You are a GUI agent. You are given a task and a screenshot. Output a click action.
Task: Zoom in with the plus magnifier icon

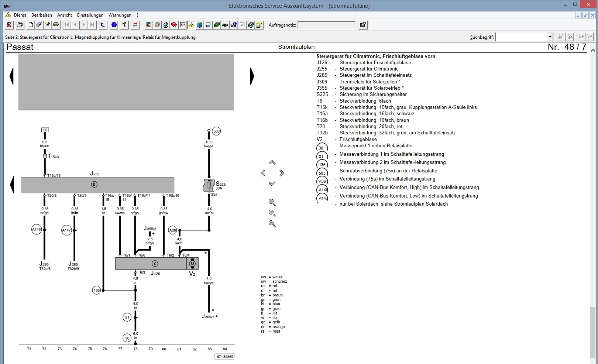pos(272,213)
